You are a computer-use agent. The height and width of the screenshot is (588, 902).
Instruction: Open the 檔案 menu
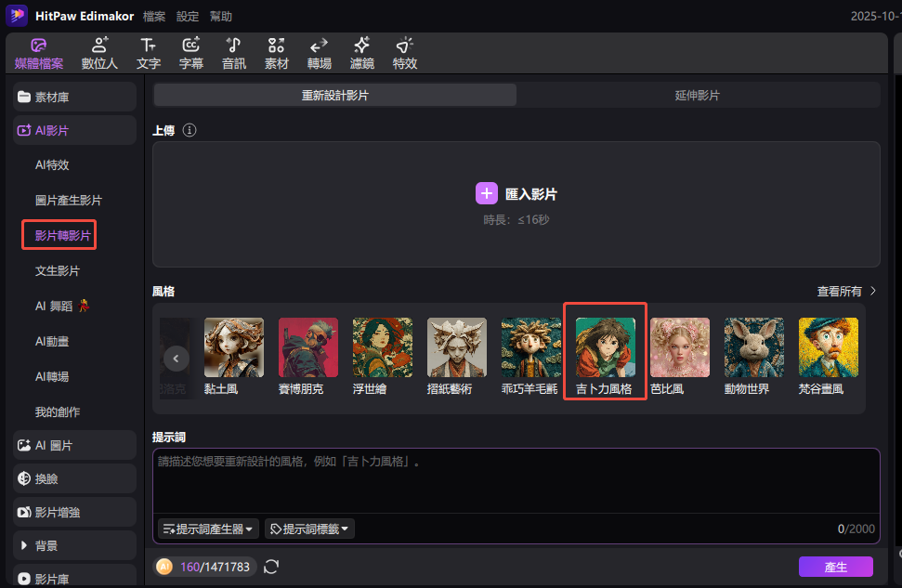tap(156, 17)
